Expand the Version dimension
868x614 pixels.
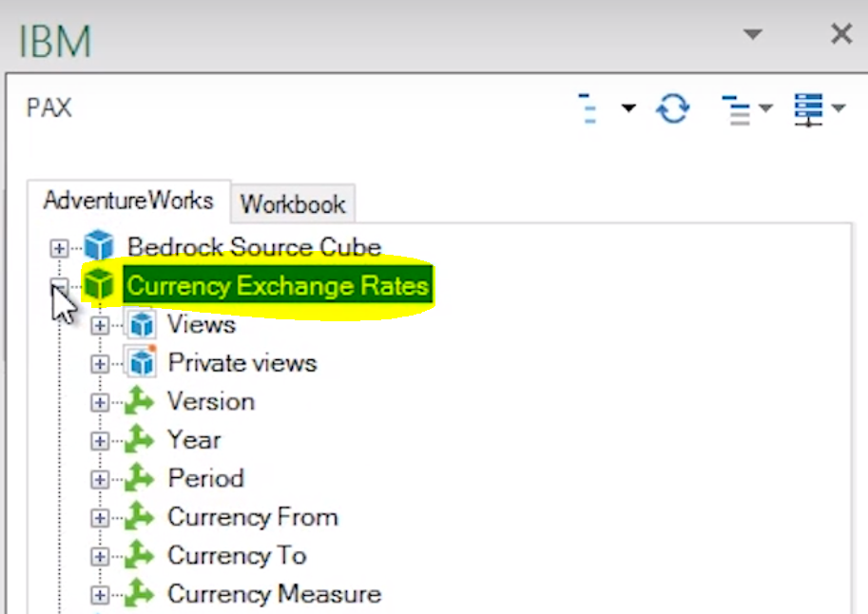[x=100, y=402]
